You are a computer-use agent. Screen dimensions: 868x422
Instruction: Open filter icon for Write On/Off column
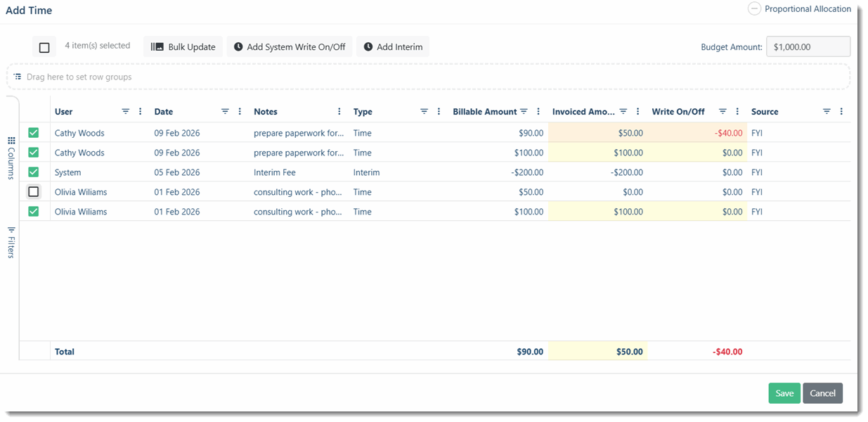(x=723, y=112)
